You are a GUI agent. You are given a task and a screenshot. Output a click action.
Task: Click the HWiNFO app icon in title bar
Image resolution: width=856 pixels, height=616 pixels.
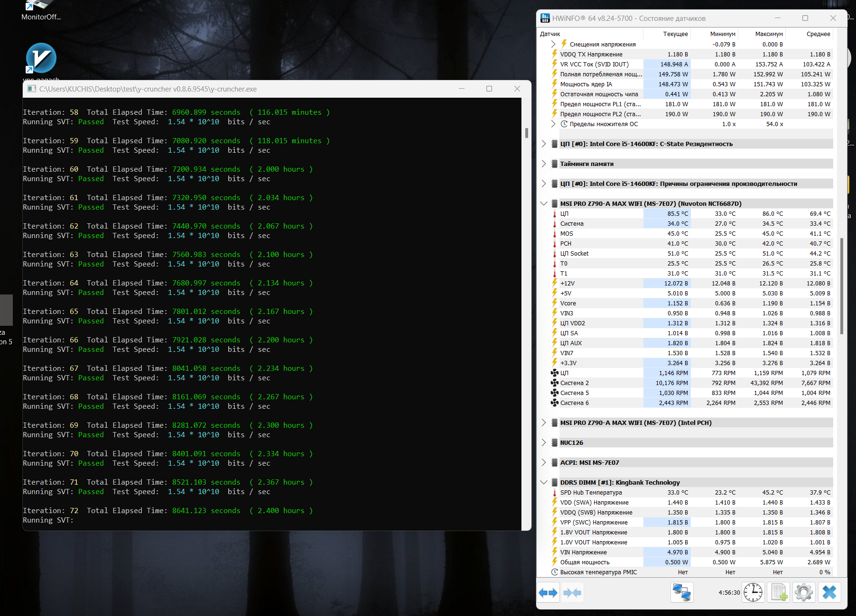[545, 18]
